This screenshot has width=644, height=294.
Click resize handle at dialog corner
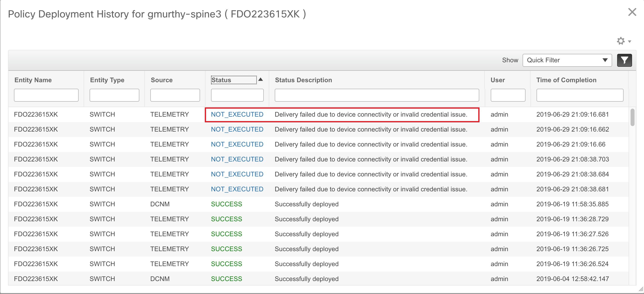point(641,290)
